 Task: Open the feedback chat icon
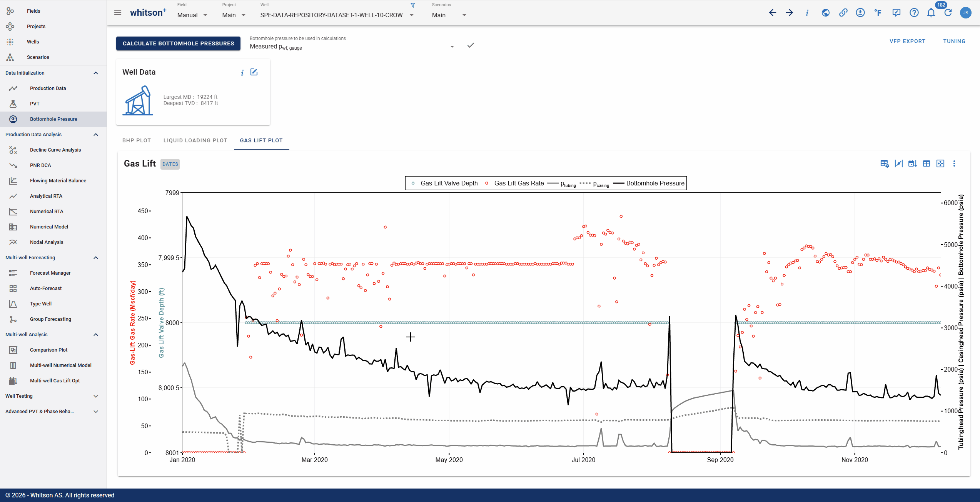896,13
